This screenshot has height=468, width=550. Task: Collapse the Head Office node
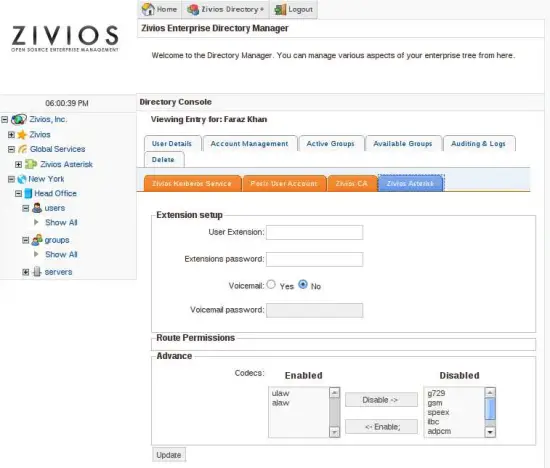(19, 194)
